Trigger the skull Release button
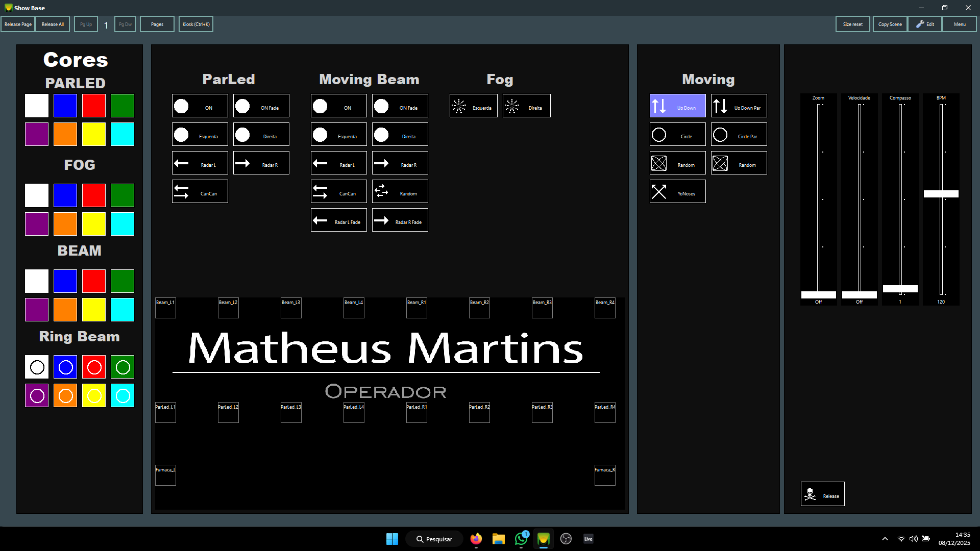 pos(822,494)
